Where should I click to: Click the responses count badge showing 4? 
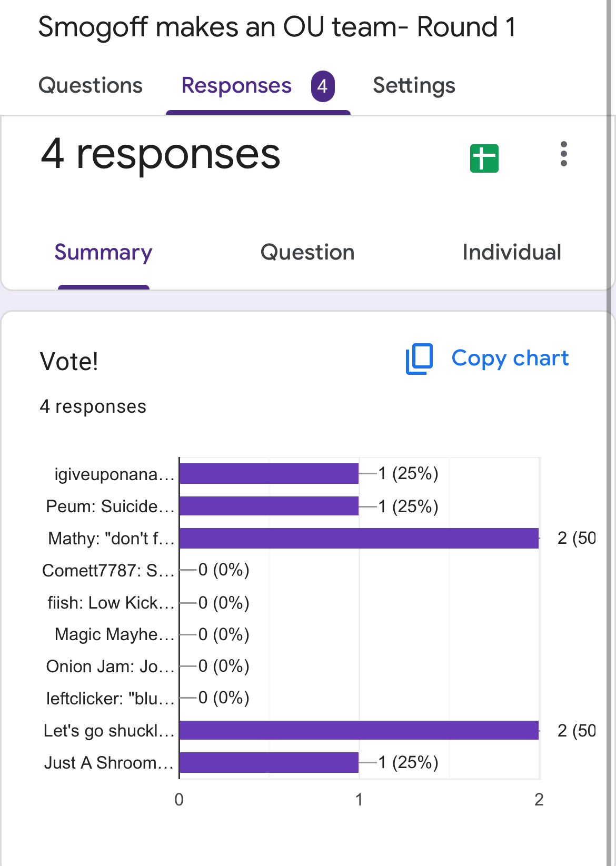tap(322, 86)
